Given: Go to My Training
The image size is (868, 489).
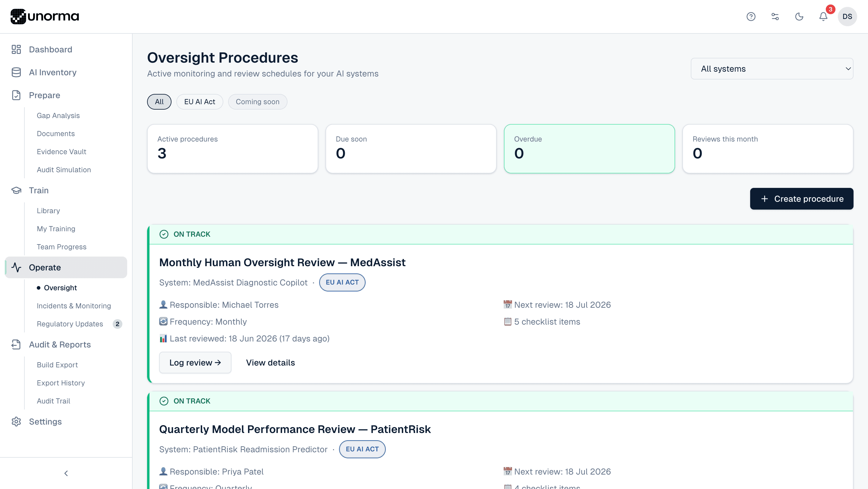Looking at the screenshot, I should 56,229.
